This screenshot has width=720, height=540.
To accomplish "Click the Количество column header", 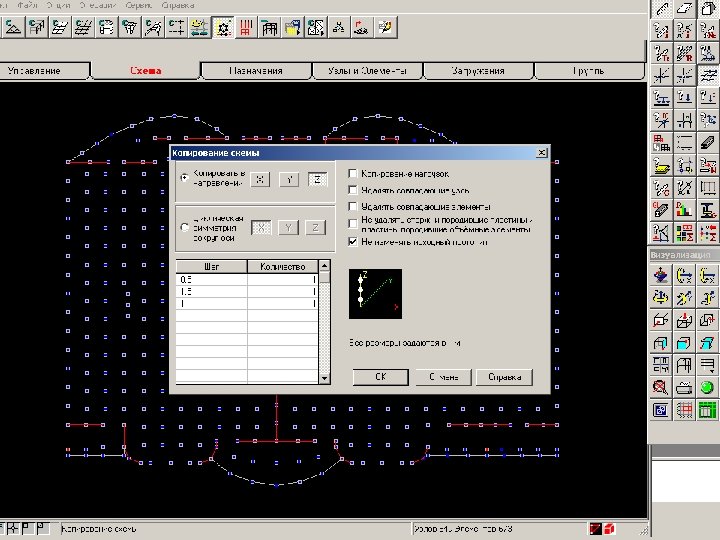I will (282, 267).
